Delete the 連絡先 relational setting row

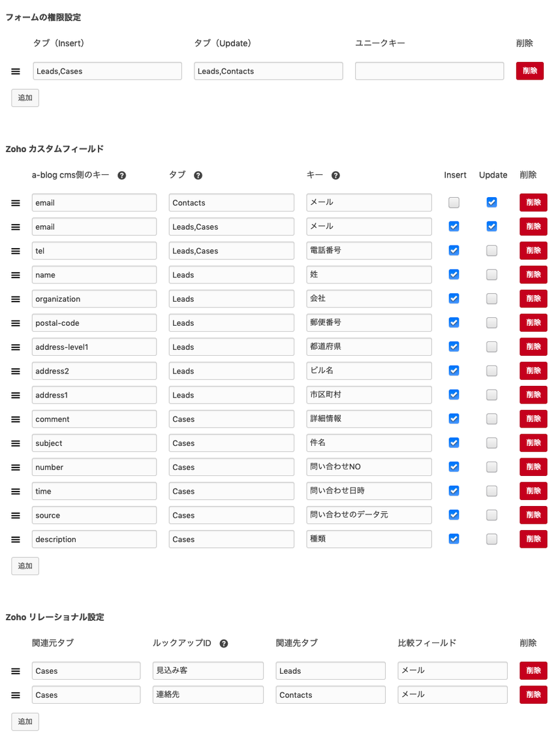533,695
